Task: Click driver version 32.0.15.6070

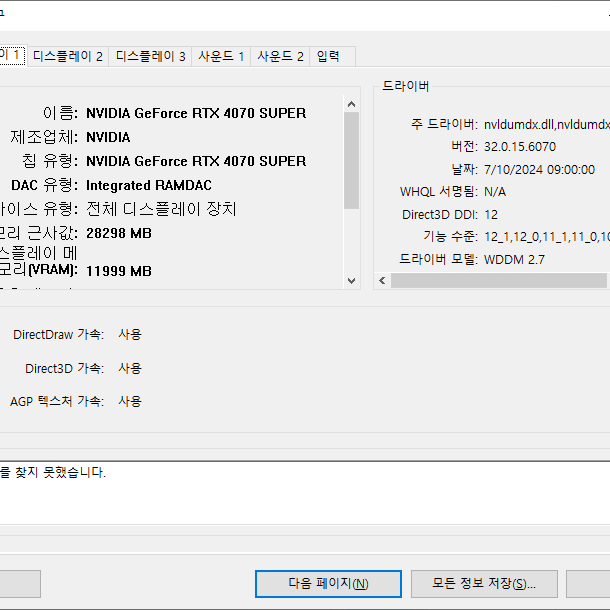Action: (520, 147)
